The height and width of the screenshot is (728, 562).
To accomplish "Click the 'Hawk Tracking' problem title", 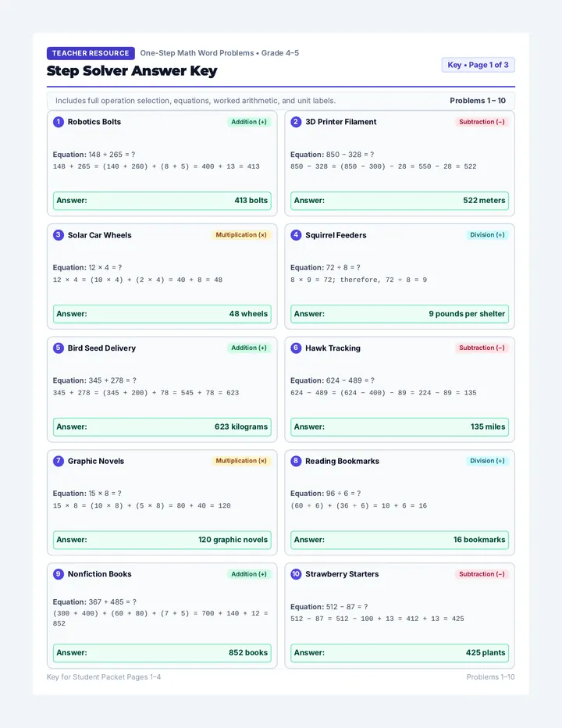I will point(333,348).
